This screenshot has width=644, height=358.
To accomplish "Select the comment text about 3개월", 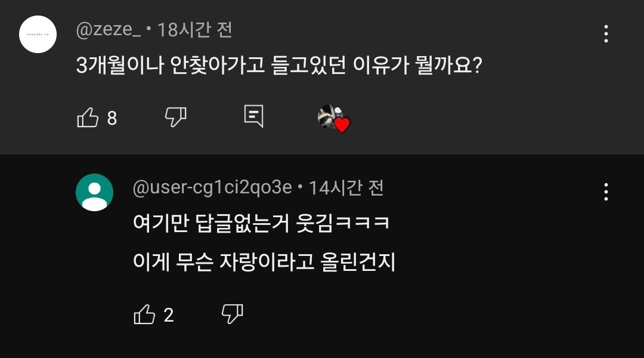I will [x=279, y=65].
